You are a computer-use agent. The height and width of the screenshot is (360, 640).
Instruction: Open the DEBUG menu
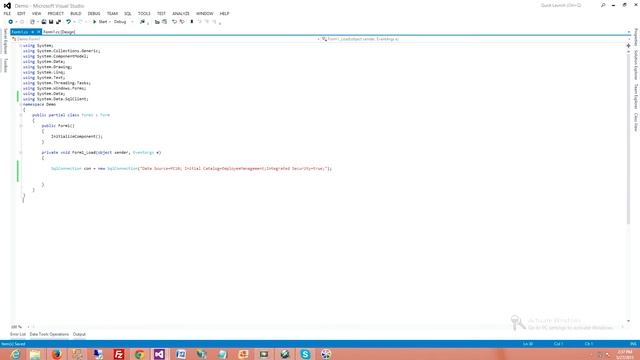(94, 13)
